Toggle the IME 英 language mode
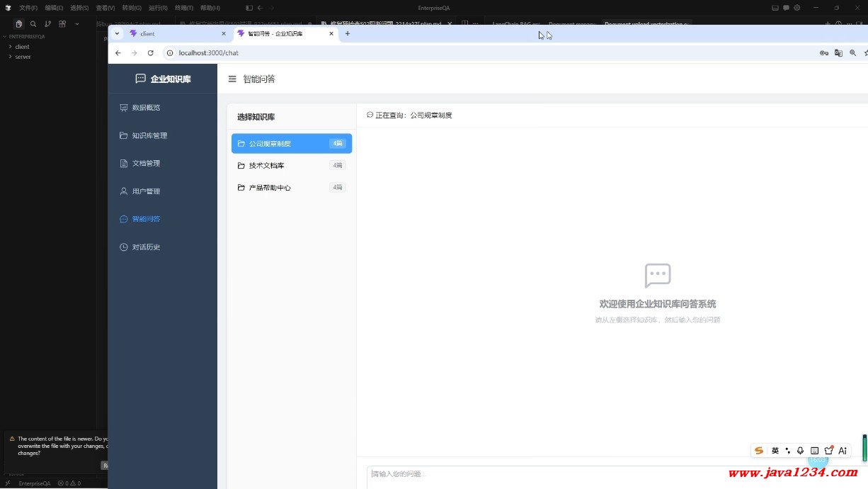Viewport: 868px width, 489px height. click(775, 451)
